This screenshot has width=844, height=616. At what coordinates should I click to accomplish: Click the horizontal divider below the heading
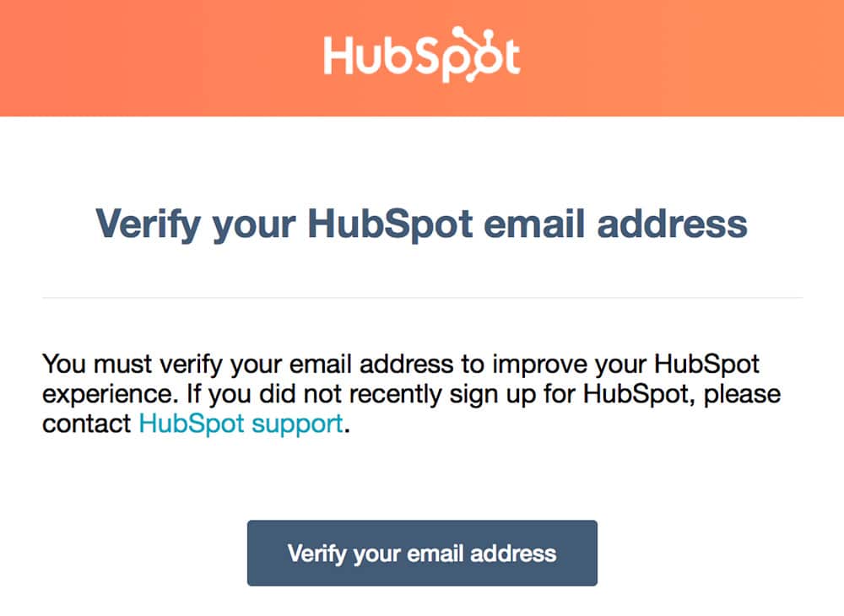[422, 296]
